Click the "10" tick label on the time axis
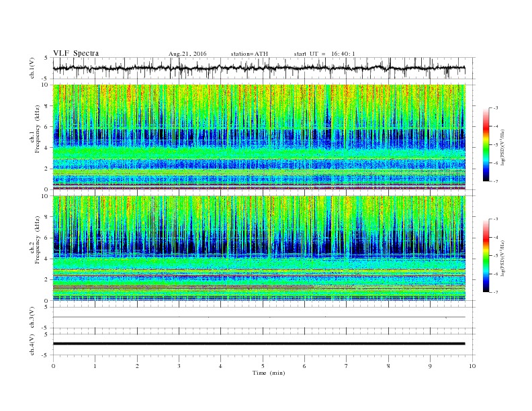The height and width of the screenshot is (411, 532). (472, 366)
